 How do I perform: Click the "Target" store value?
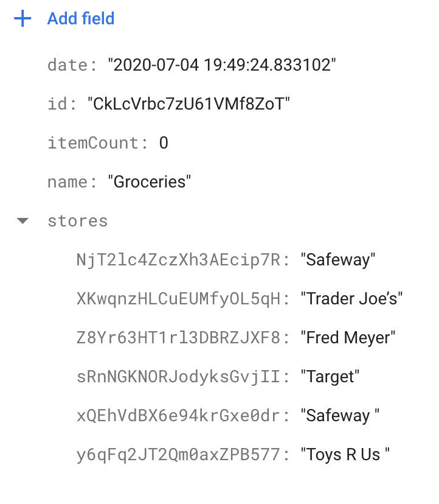pyautogui.click(x=330, y=377)
